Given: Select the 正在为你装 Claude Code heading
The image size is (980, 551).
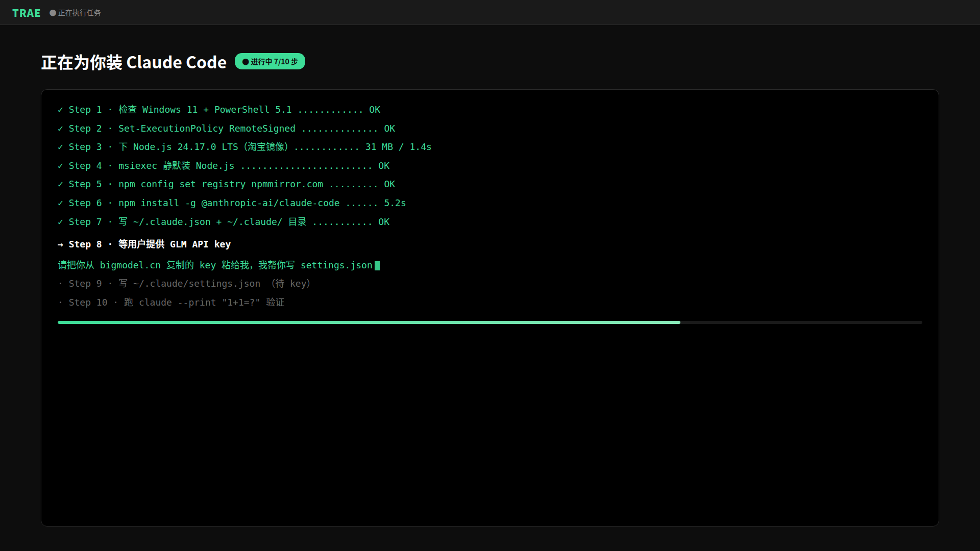Looking at the screenshot, I should pyautogui.click(x=134, y=62).
